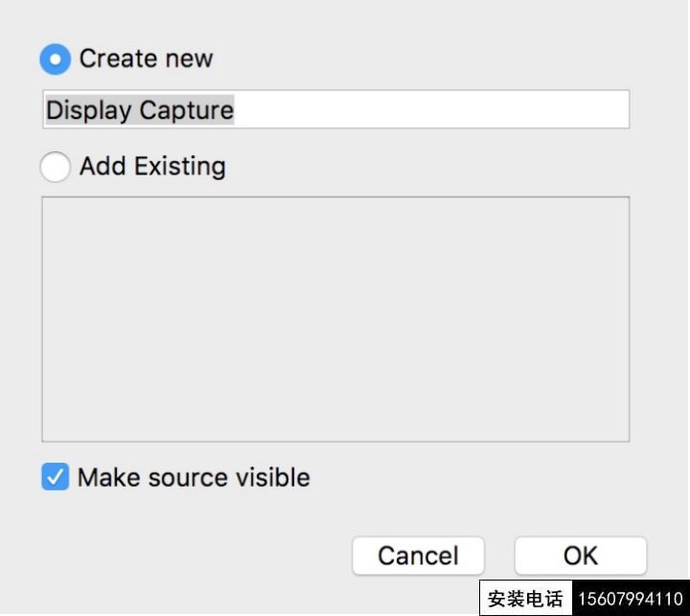Click the blank area of the source name field

[431, 109]
